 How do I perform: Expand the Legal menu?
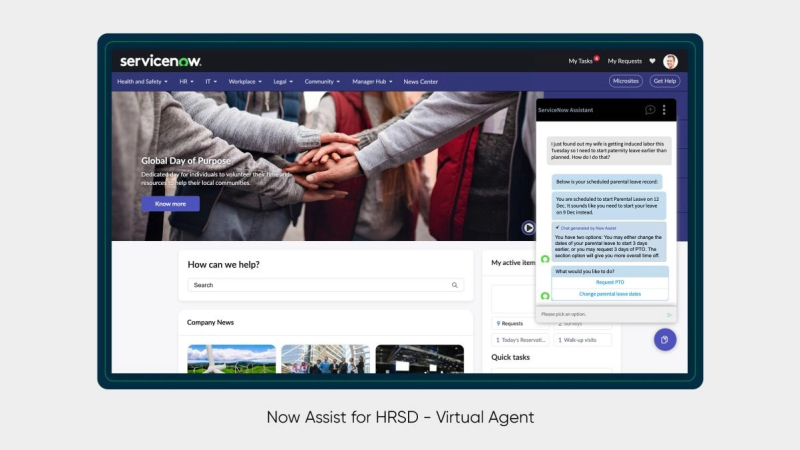click(x=283, y=82)
